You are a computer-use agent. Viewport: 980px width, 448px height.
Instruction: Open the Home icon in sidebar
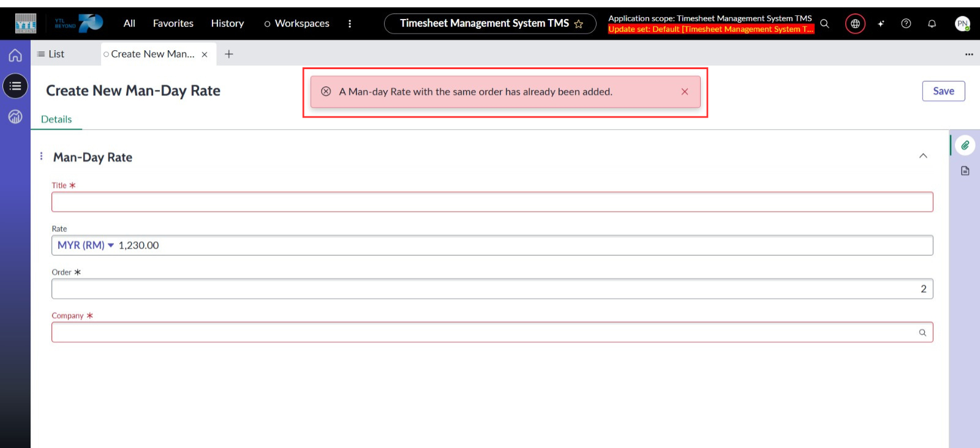click(x=15, y=55)
